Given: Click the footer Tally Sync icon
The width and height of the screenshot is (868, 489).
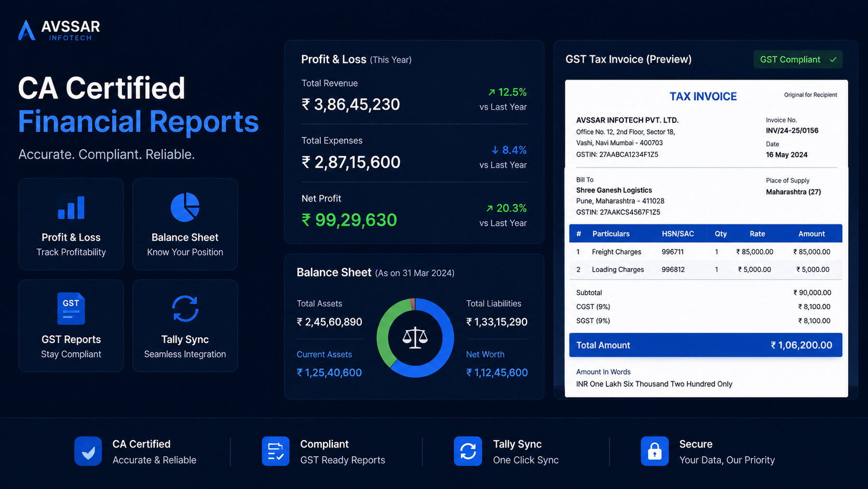Looking at the screenshot, I should (x=468, y=451).
